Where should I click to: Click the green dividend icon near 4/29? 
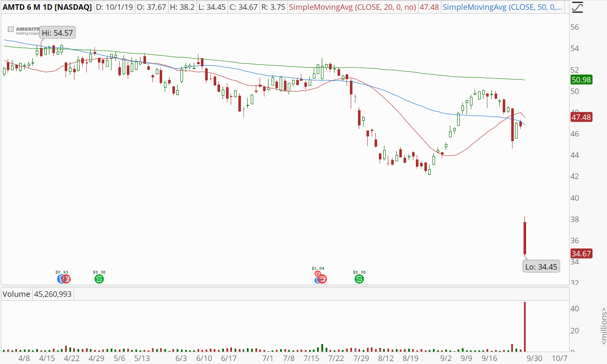click(x=99, y=279)
